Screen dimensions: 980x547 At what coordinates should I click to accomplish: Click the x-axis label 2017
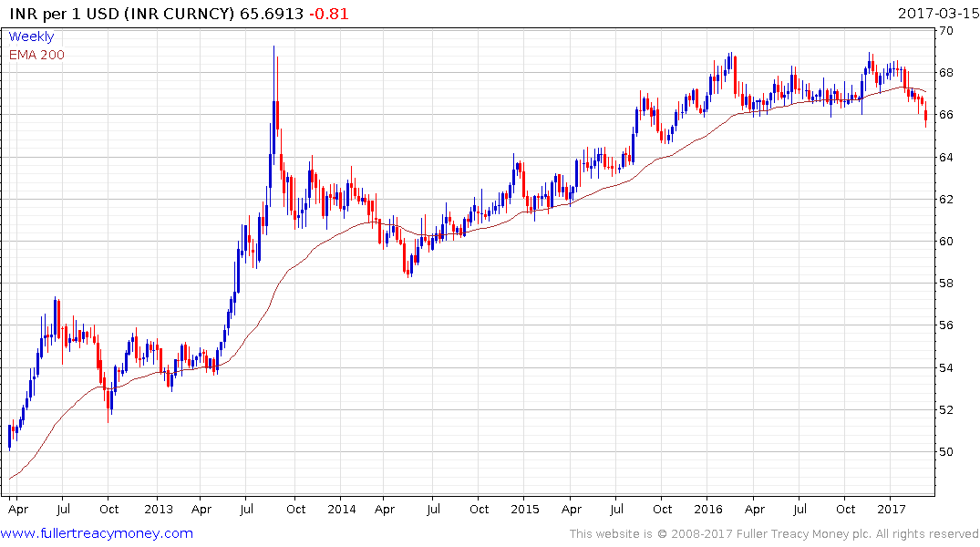(x=891, y=509)
